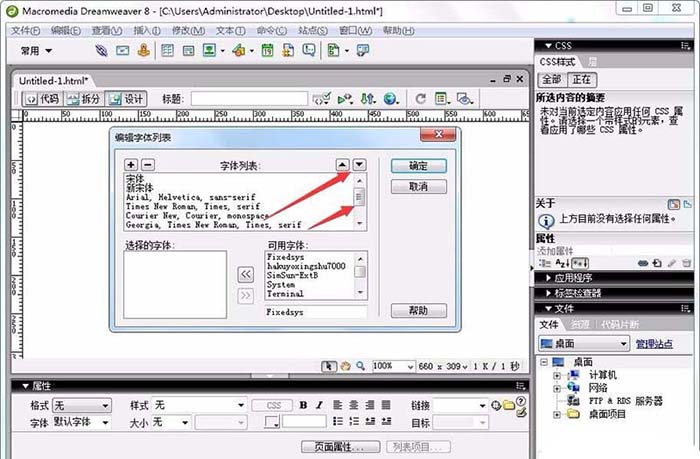Align text left in Properties panel

[338, 405]
